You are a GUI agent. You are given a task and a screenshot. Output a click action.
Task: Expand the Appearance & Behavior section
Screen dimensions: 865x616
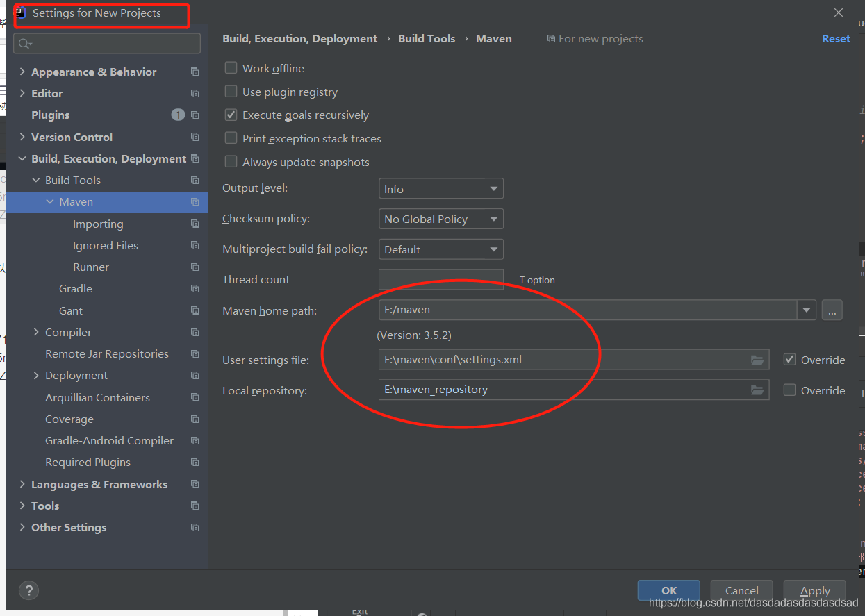(23, 72)
